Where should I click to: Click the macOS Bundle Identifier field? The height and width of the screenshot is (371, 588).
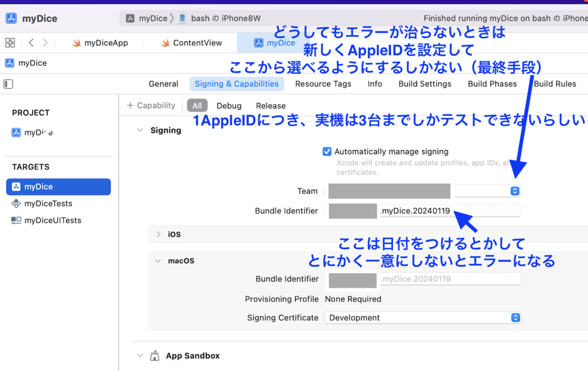tap(422, 279)
